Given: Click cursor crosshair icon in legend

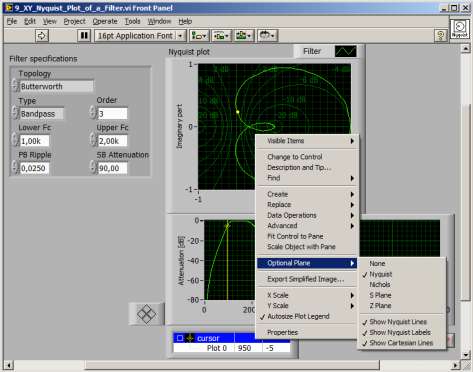Looking at the screenshot, I should click(x=190, y=338).
